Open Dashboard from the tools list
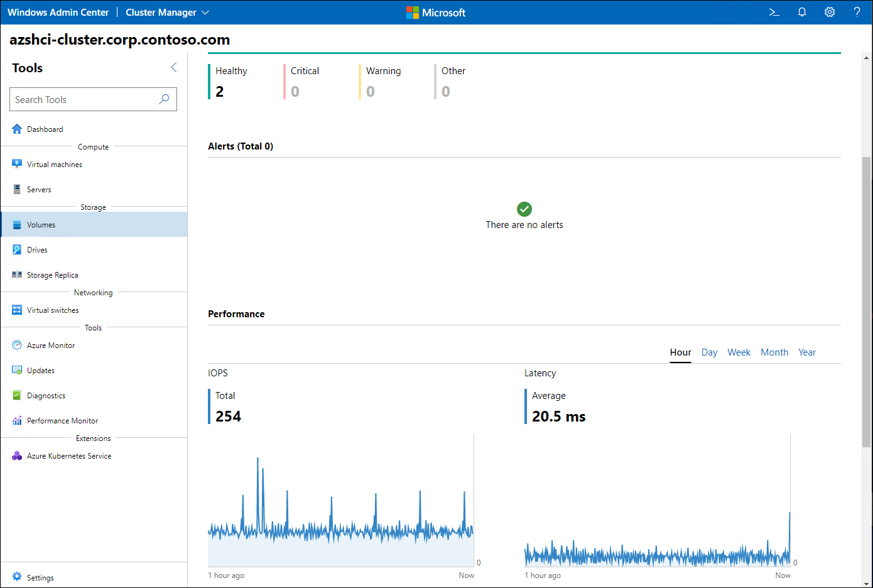 click(x=45, y=129)
